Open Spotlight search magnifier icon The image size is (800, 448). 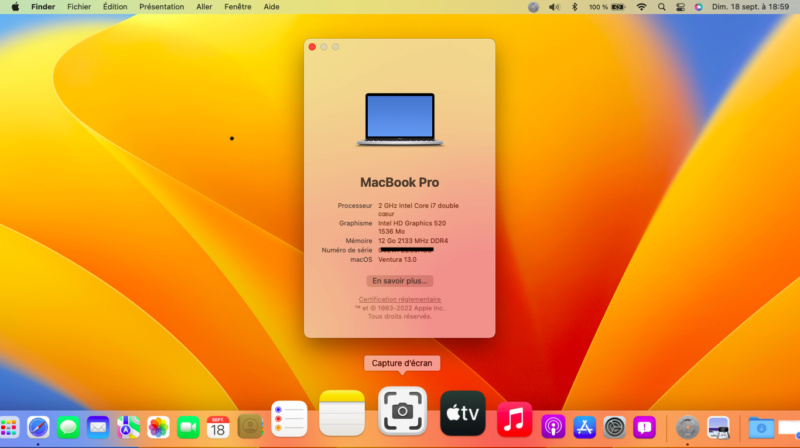661,7
